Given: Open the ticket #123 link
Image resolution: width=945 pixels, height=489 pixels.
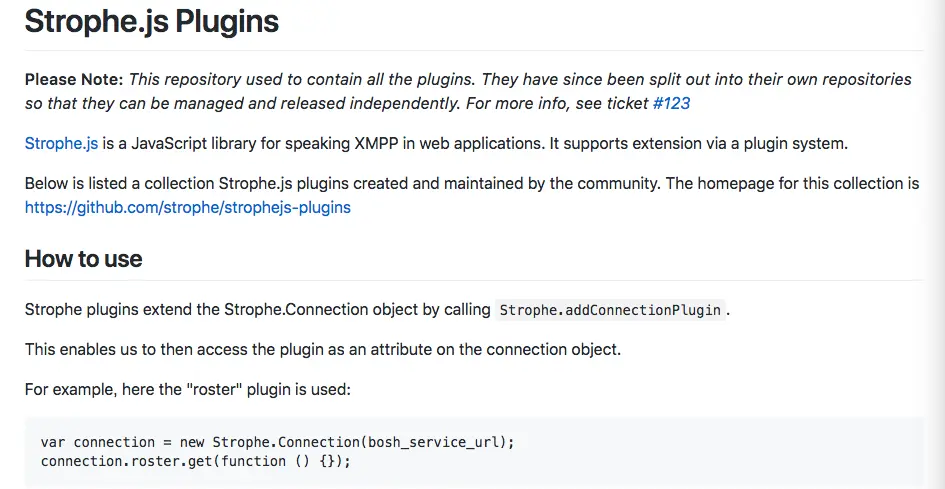Looking at the screenshot, I should point(671,104).
